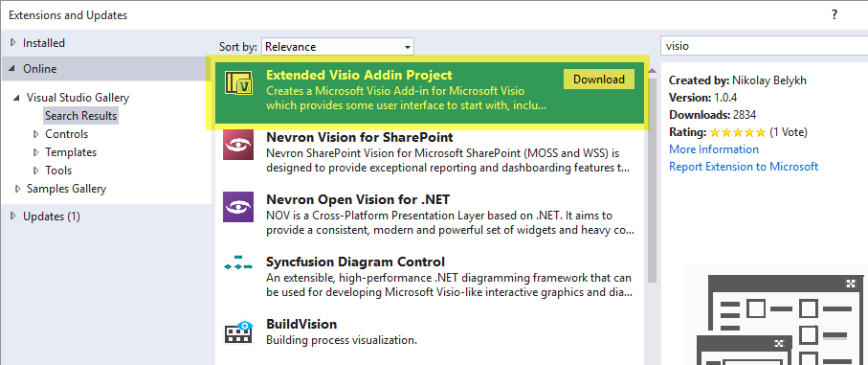Click the Nevron Open Vision for .NET icon
This screenshot has height=365, width=868.
(x=238, y=207)
